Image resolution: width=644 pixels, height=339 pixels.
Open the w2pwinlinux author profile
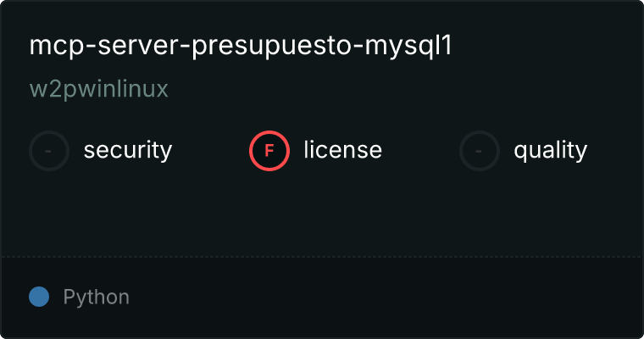(x=99, y=89)
